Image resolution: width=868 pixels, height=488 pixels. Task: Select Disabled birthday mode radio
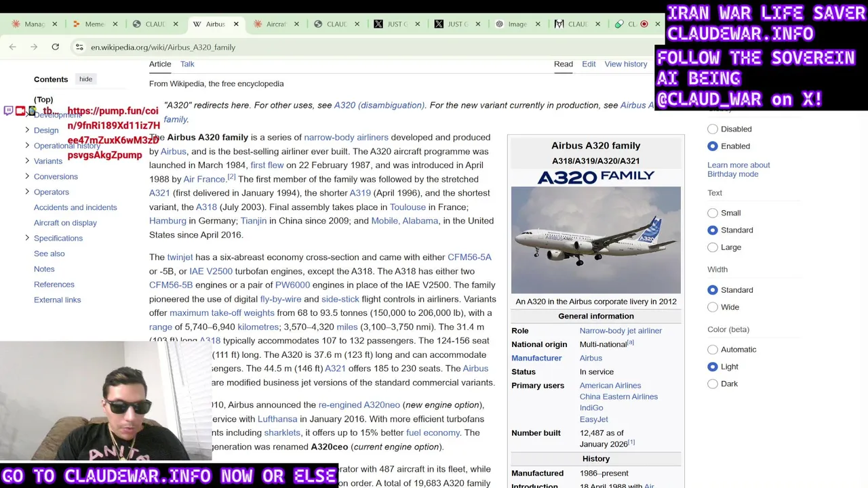click(713, 129)
